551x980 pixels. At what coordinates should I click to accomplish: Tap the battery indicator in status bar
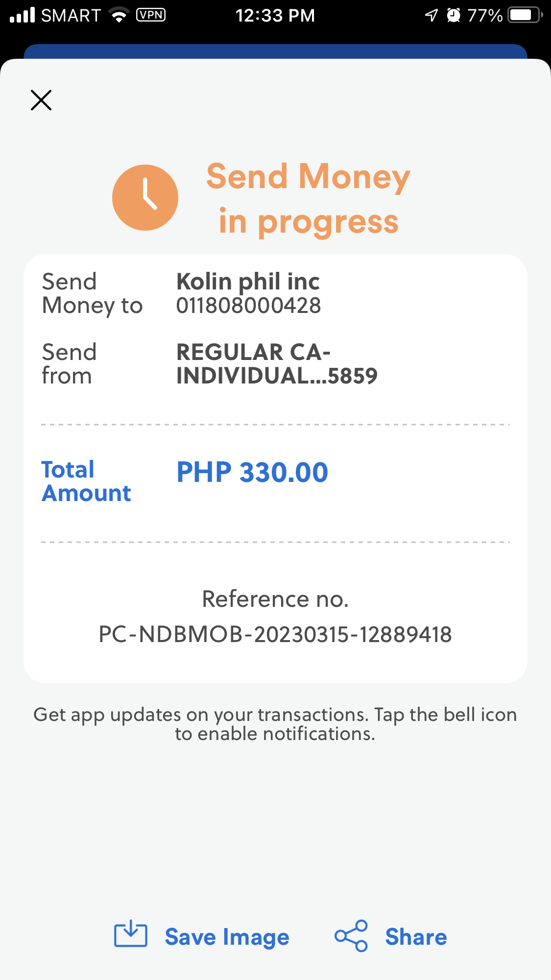coord(525,16)
